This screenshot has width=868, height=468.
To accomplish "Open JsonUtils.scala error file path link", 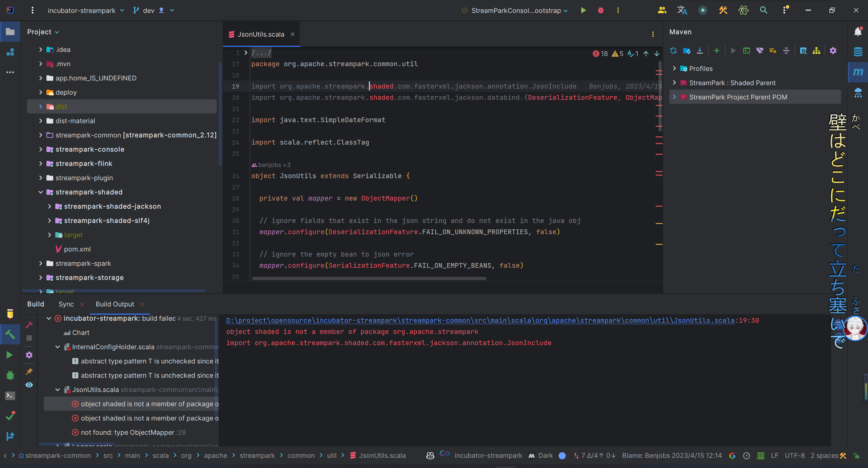I will point(480,320).
